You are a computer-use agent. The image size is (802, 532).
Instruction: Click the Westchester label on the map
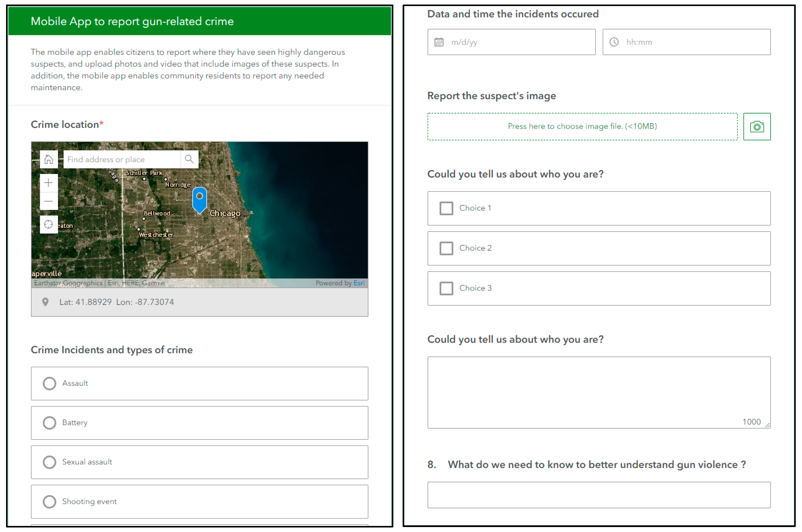156,235
